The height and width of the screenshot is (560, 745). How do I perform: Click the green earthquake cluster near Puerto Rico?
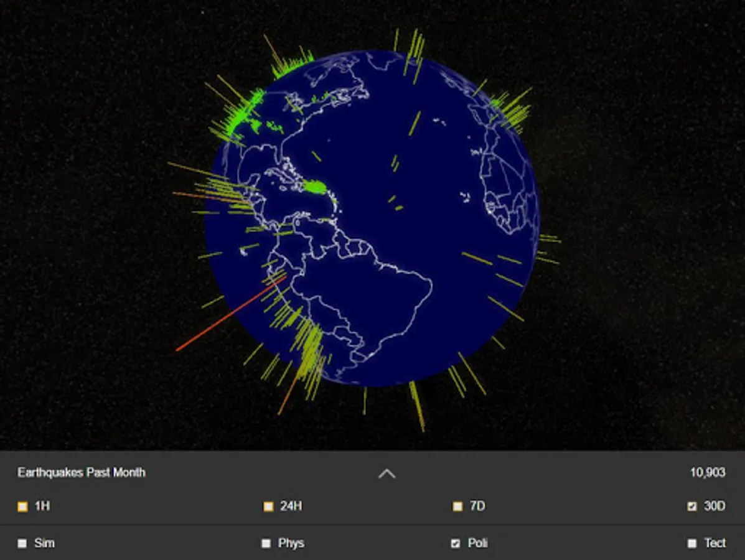click(x=314, y=187)
